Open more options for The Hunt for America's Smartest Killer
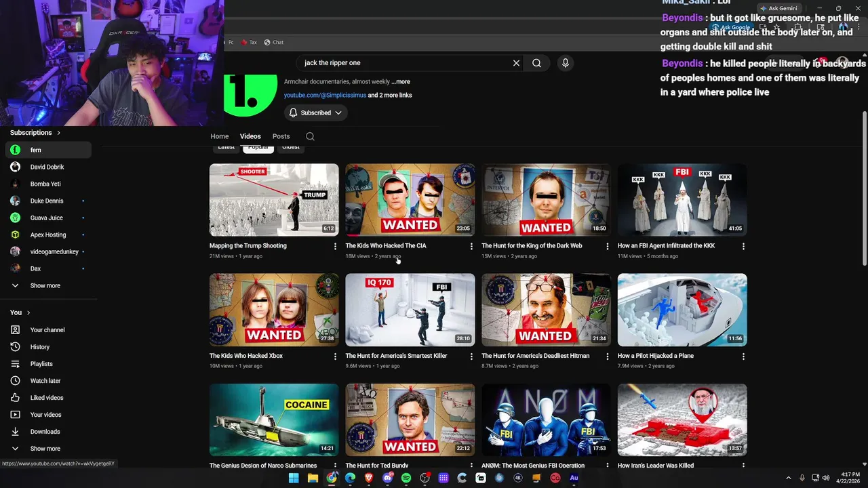Screen dimensions: 868x488 [x=471, y=357]
